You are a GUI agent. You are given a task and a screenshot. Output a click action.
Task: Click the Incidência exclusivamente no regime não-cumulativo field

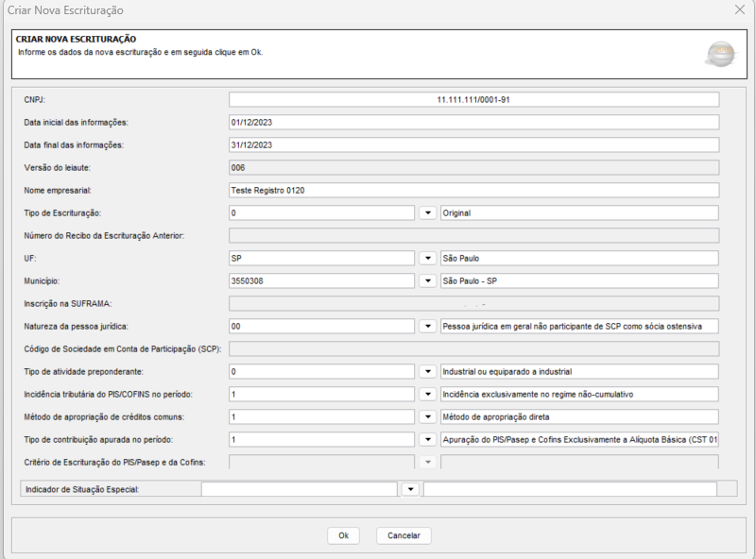(579, 394)
